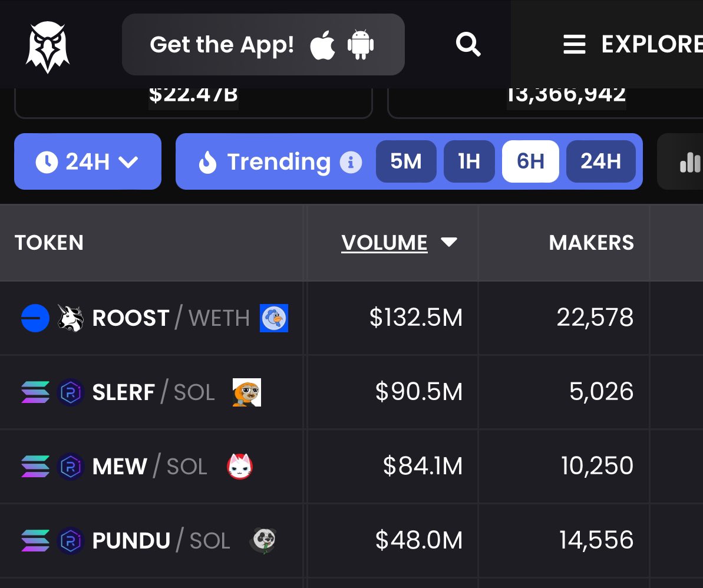Viewport: 703px width, 588px height.
Task: Open search with magnifier icon
Action: coord(468,44)
